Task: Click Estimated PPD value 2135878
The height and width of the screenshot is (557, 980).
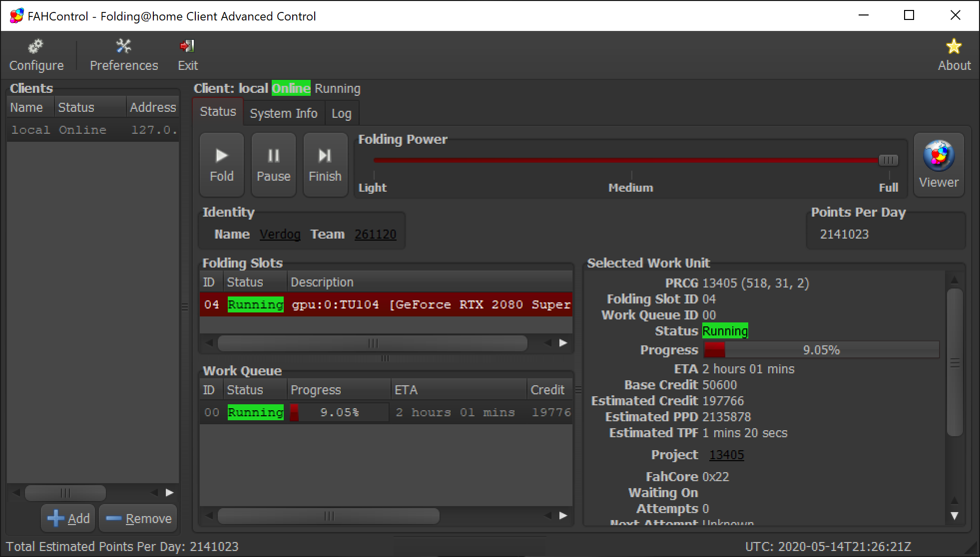Action: coord(726,417)
